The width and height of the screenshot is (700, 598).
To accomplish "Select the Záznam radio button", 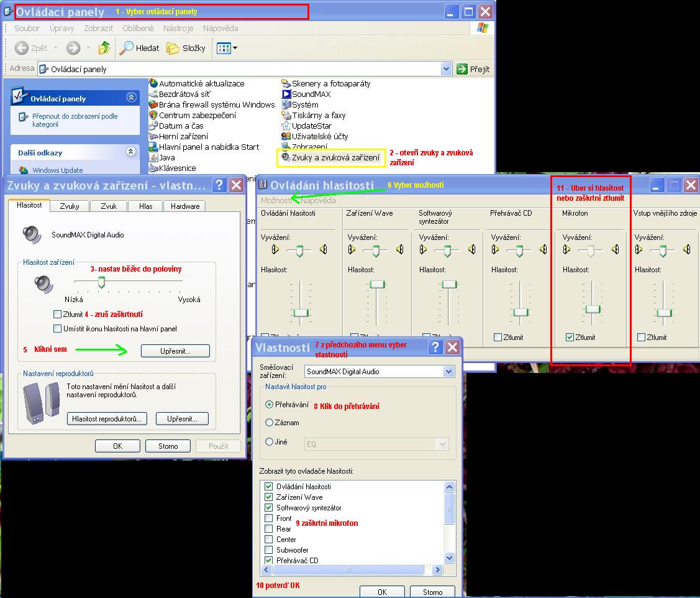I will point(270,423).
